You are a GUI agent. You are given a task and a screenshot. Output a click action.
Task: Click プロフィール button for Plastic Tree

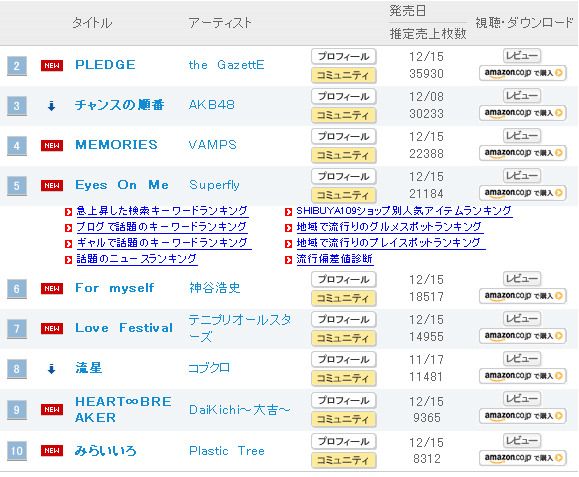pyautogui.click(x=343, y=441)
